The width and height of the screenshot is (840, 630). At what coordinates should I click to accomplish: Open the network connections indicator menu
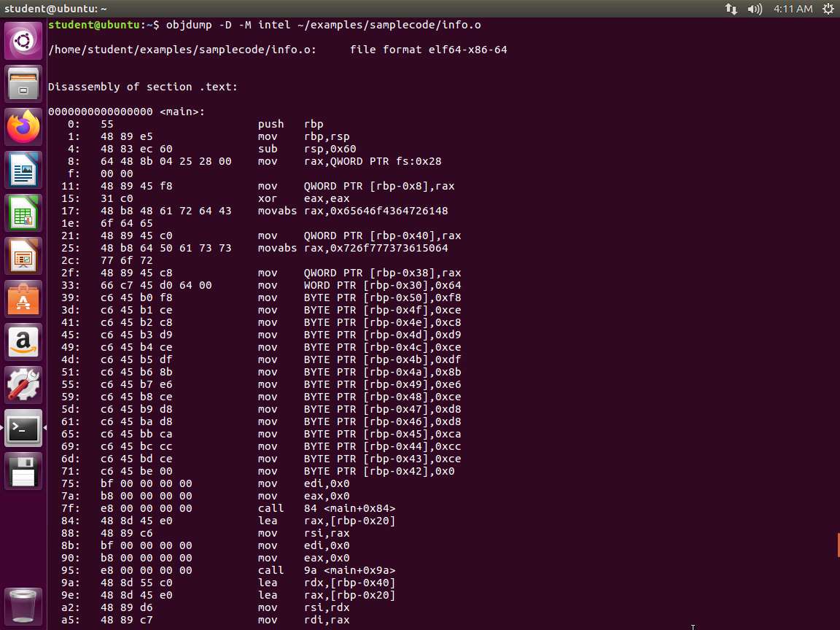tap(731, 9)
